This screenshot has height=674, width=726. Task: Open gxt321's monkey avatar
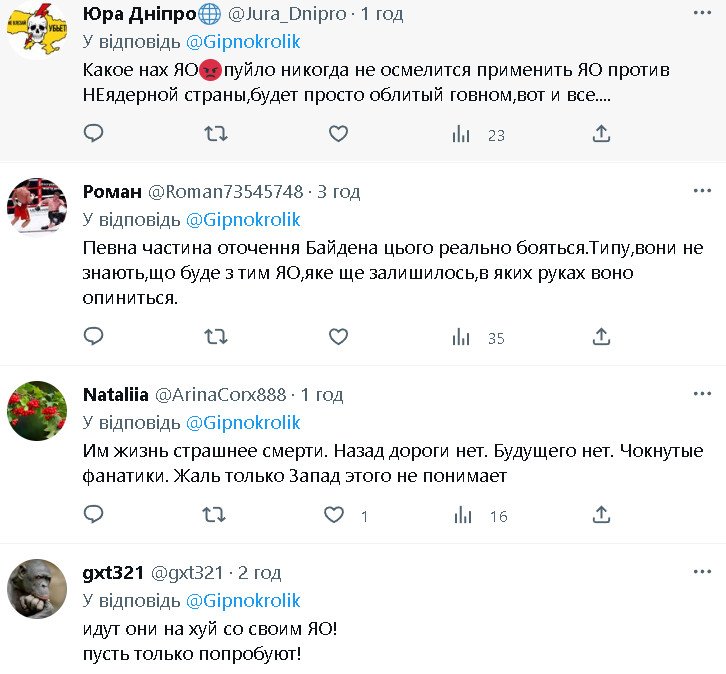point(37,589)
